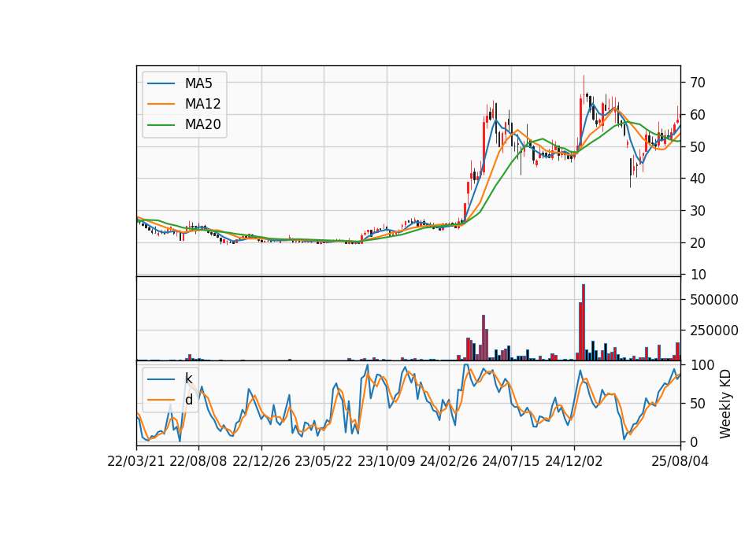
Task: Click the d legend entry
Action: (x=188, y=400)
